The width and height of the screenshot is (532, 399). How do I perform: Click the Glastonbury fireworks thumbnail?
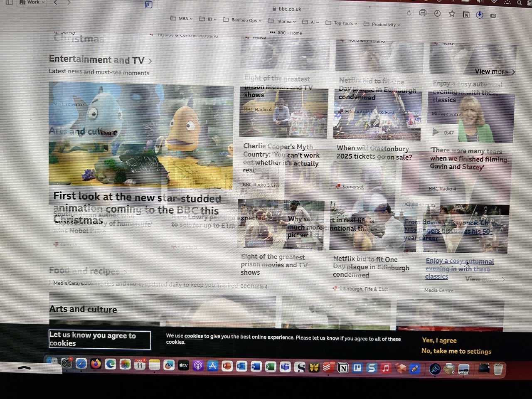click(377, 115)
